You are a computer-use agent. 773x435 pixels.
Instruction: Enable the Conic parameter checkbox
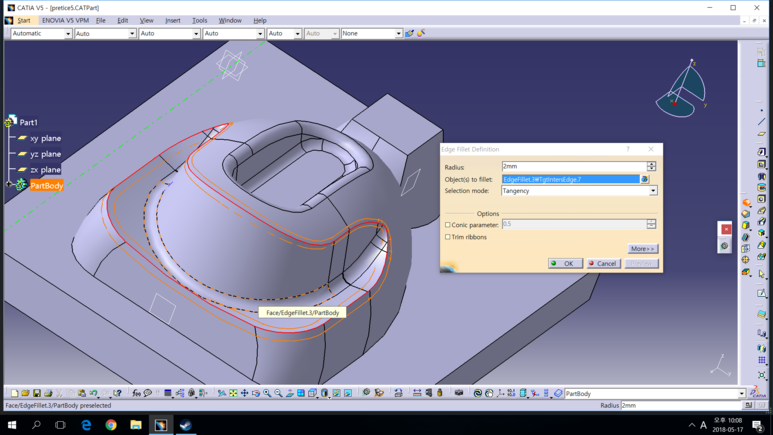click(448, 224)
